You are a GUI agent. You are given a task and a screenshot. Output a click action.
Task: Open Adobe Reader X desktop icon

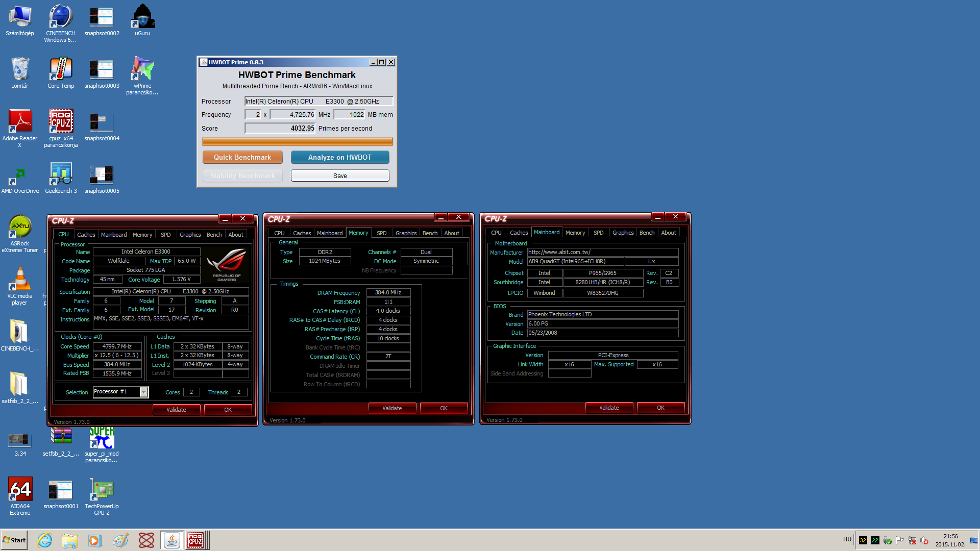[x=20, y=128]
